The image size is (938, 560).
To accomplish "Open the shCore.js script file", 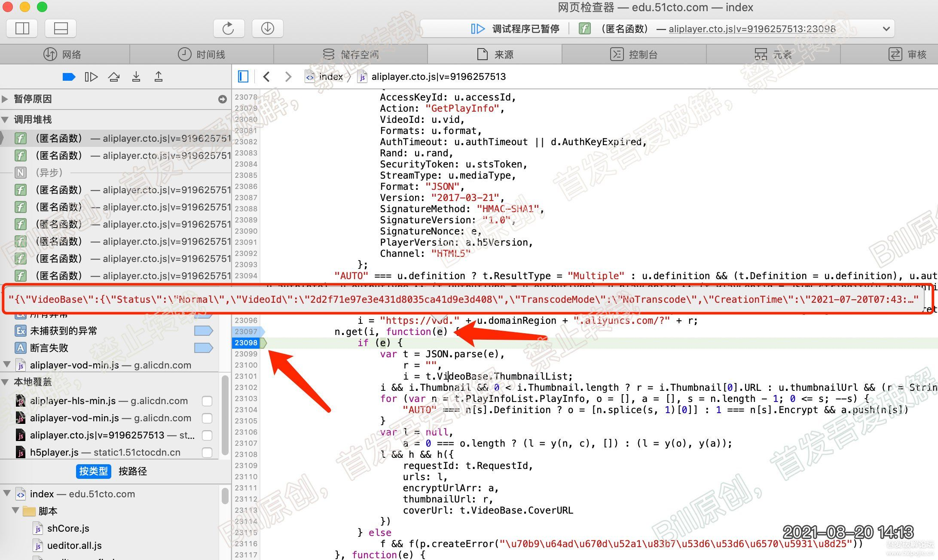I will coord(68,528).
